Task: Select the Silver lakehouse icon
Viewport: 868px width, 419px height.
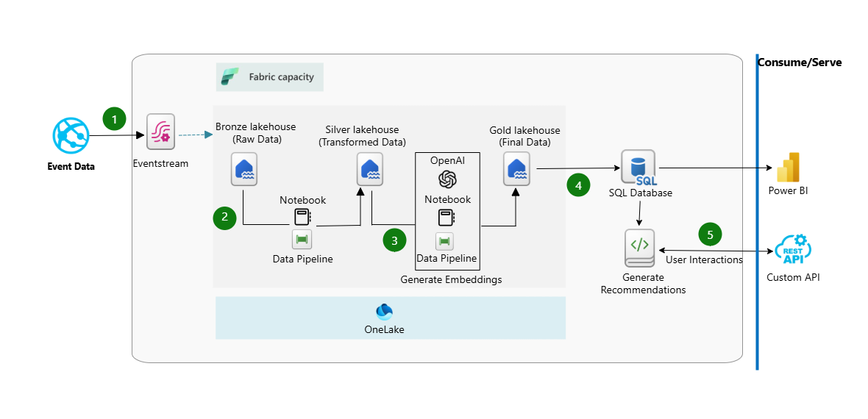Action: (x=369, y=169)
